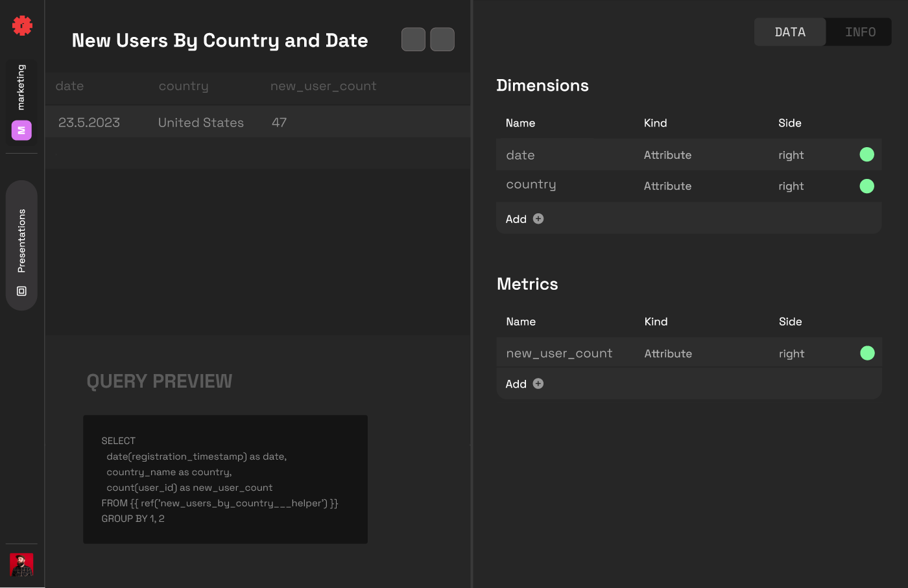Screen dimensions: 908x588
Task: Change the Side setting for the country dimension
Action: click(x=791, y=186)
